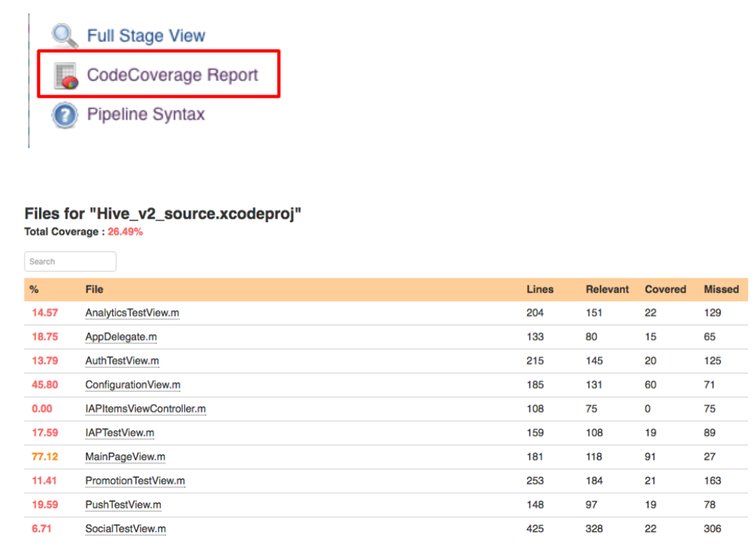Open AppDelegate.m file link
Screen dimensions: 756x549
(121, 337)
